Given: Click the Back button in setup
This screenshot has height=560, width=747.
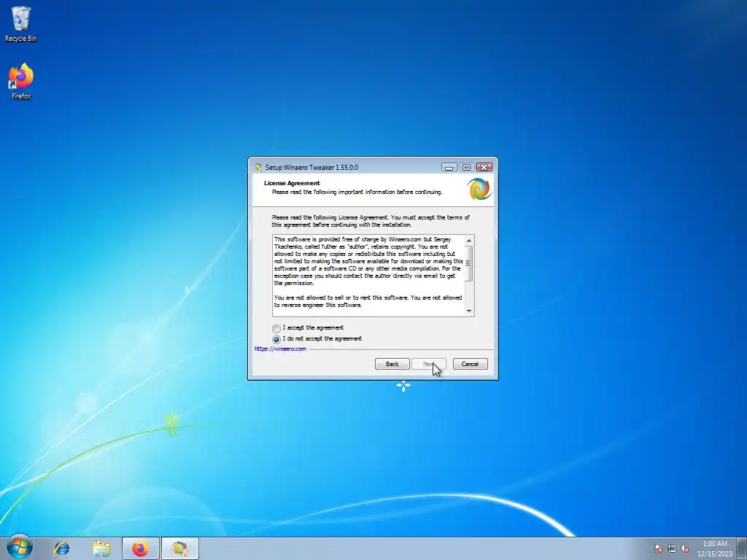Looking at the screenshot, I should click(392, 364).
